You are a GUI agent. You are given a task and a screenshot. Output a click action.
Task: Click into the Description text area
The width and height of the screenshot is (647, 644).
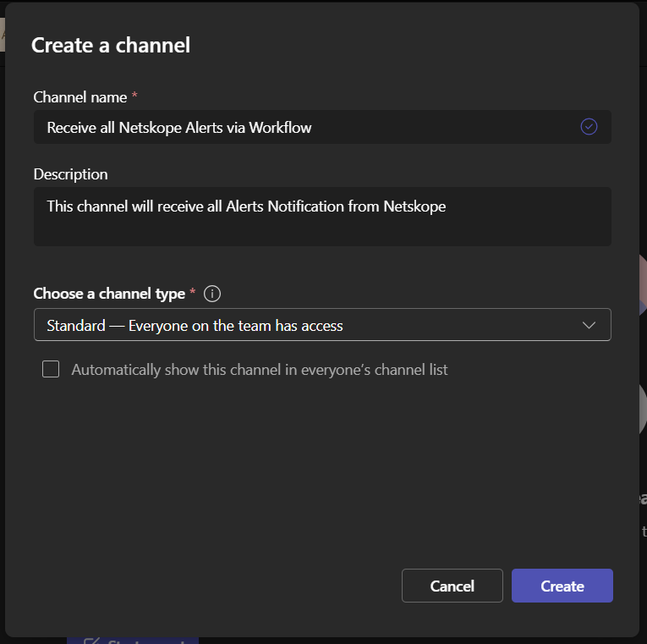click(x=322, y=217)
